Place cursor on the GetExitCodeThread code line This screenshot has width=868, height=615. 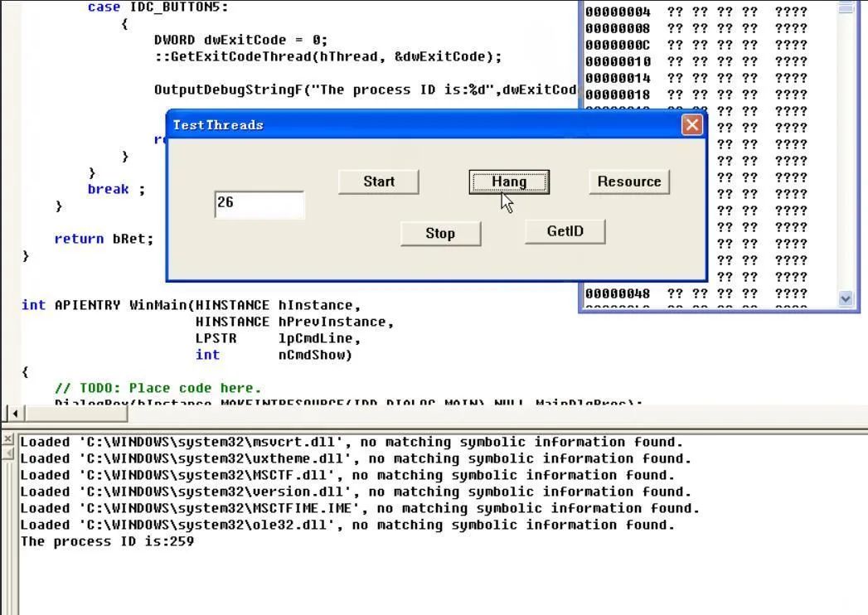(x=327, y=56)
